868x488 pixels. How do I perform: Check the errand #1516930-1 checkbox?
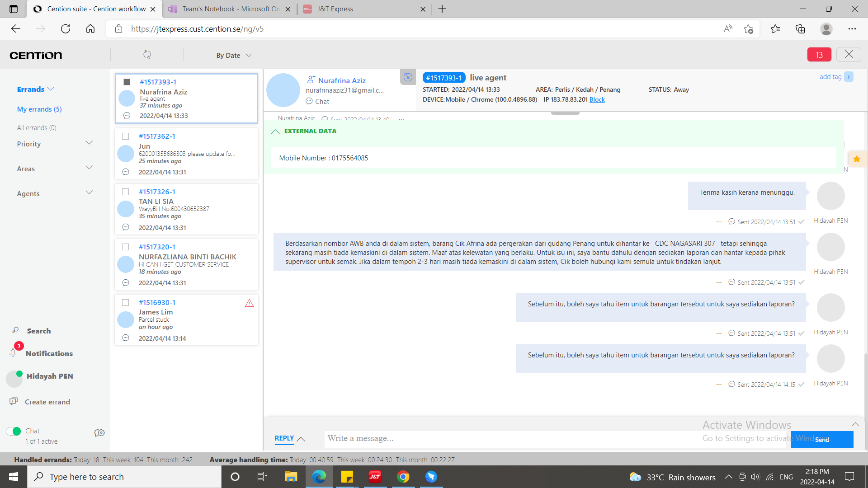click(126, 302)
